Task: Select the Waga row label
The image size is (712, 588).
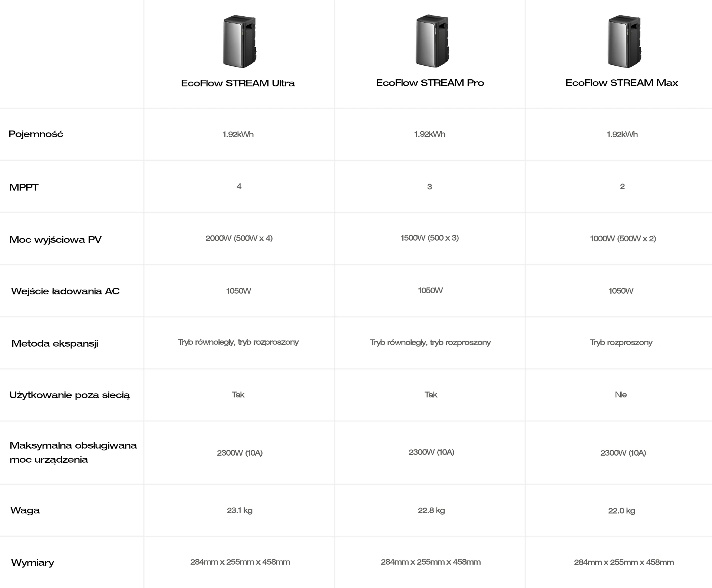Action: coord(25,511)
